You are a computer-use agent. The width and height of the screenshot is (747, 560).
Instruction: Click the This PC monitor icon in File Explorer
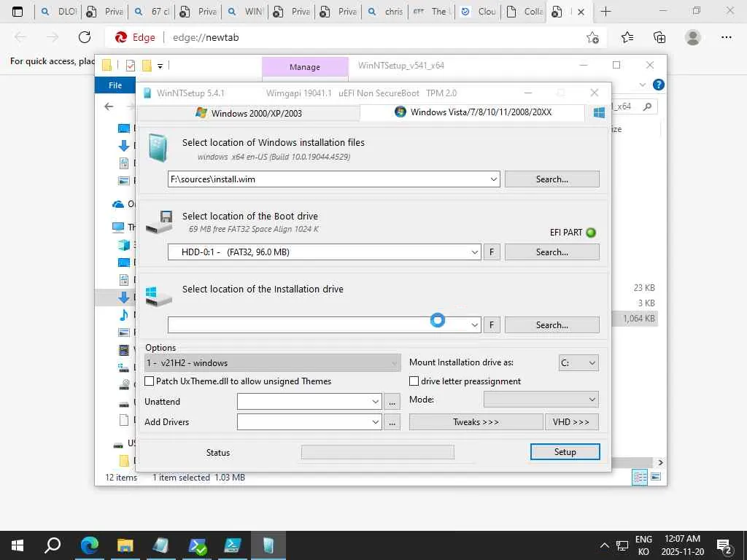(x=117, y=227)
